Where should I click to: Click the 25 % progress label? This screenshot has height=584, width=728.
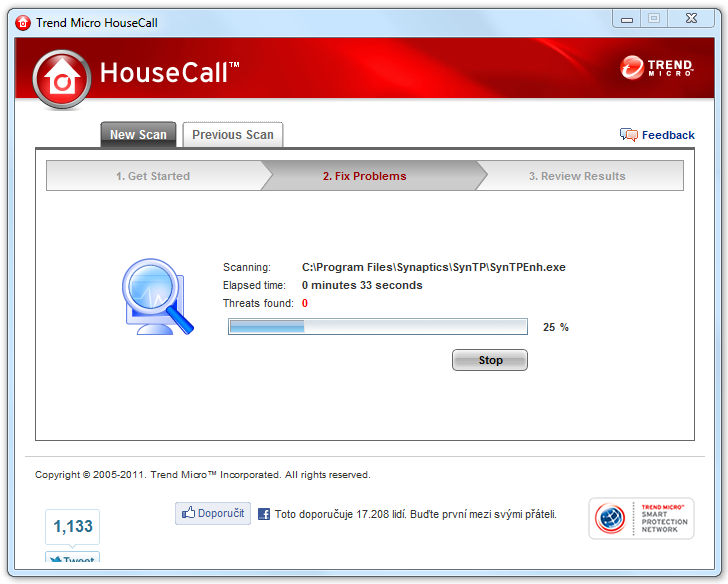[556, 327]
